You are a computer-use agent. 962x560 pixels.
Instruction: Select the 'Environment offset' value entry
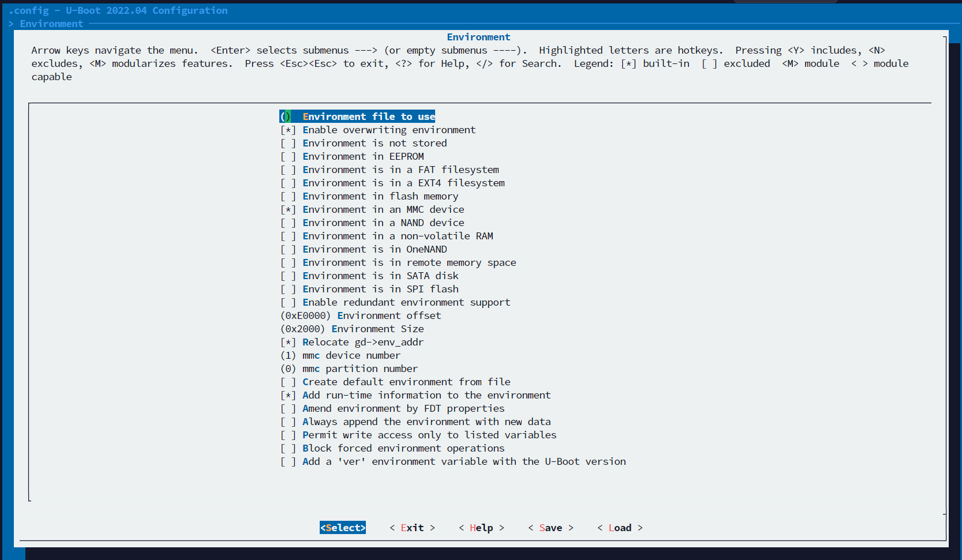tap(361, 315)
